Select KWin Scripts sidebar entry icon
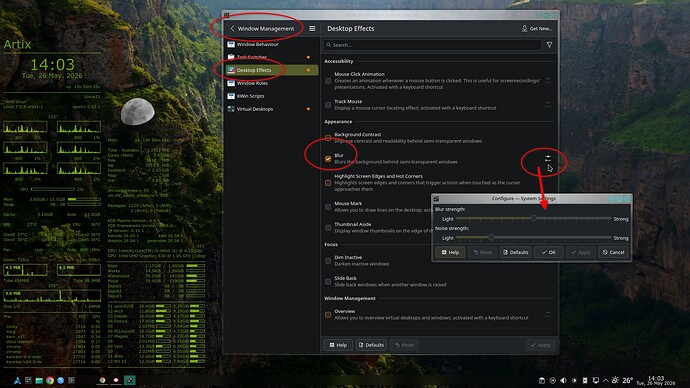 point(231,96)
